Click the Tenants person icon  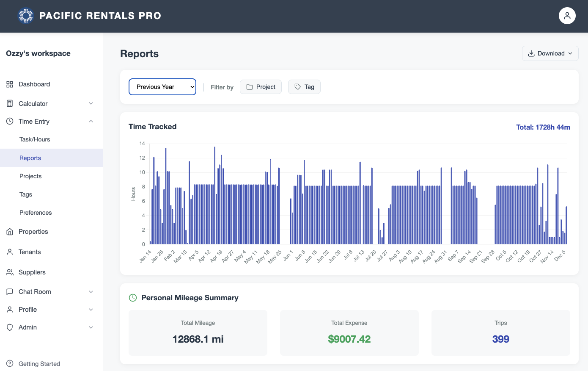tap(10, 252)
